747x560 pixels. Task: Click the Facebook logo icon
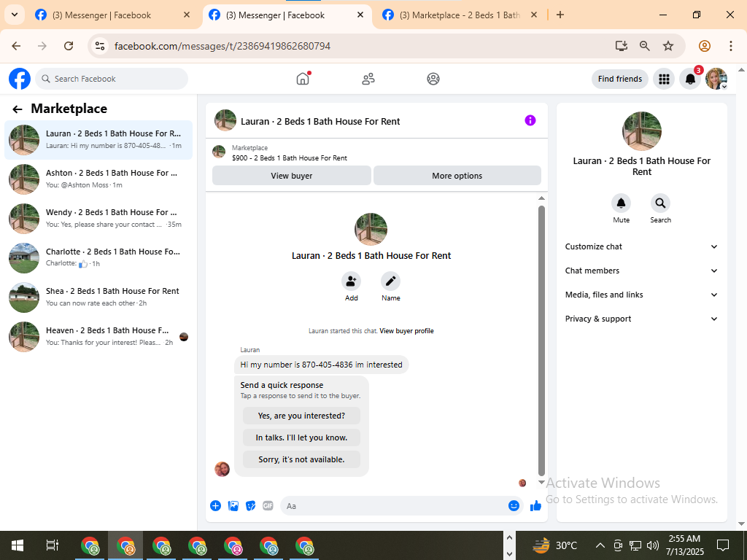pyautogui.click(x=20, y=79)
